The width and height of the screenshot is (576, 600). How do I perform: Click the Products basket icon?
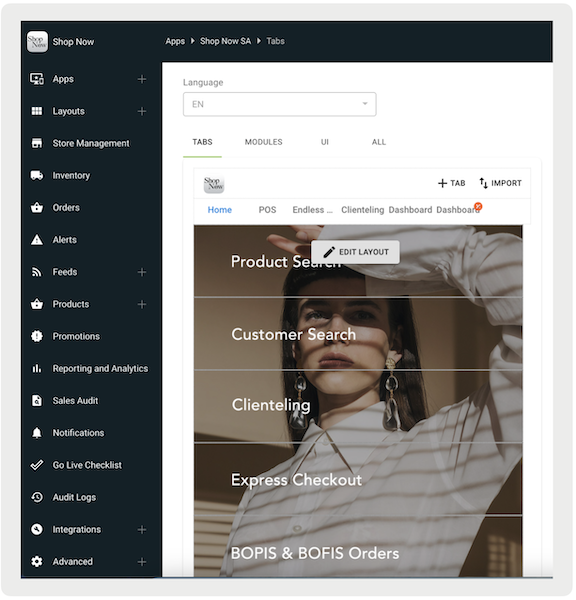37,304
